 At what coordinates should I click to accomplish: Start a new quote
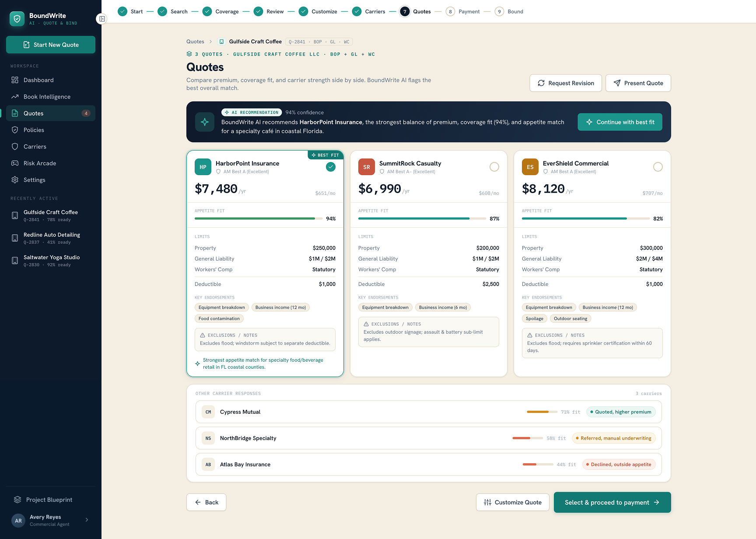[51, 45]
